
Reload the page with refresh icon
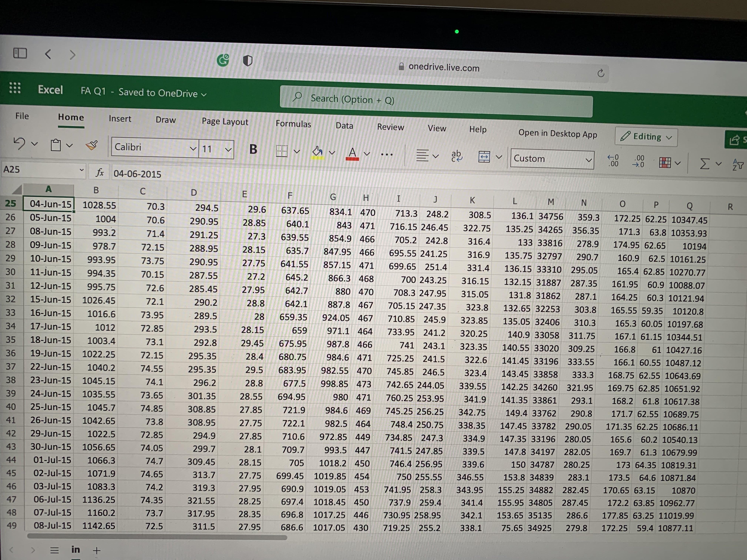[x=600, y=73]
